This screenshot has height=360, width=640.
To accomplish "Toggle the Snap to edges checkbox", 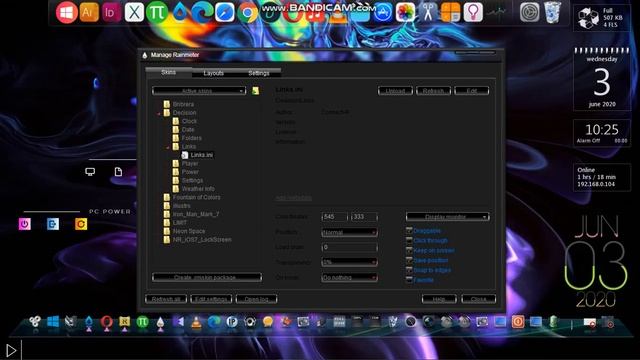I will (x=409, y=270).
